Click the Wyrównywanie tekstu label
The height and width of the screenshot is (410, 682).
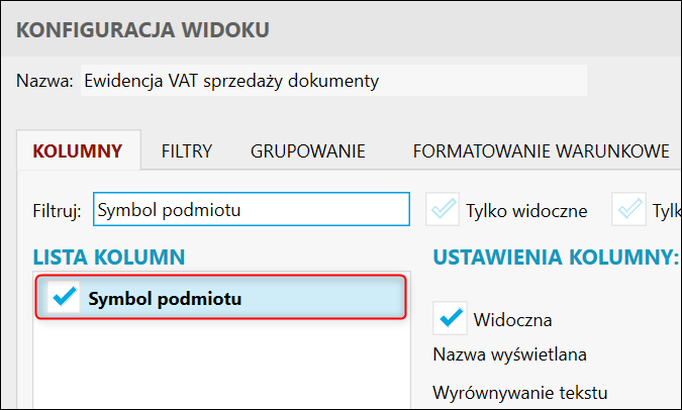[519, 392]
